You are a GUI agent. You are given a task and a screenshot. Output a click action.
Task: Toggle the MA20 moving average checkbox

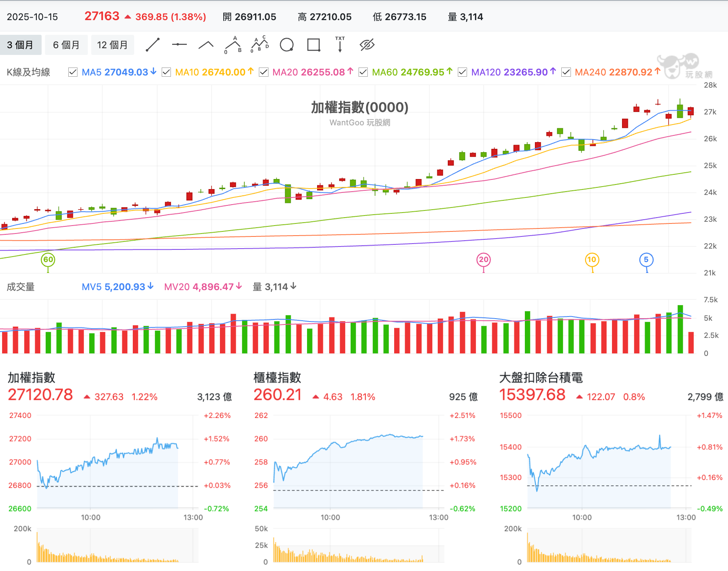pos(263,72)
